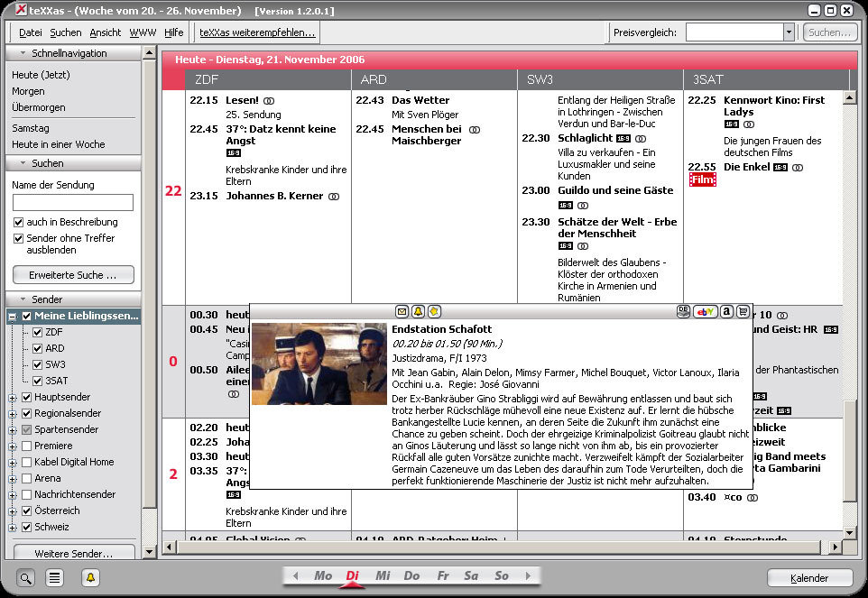Expand the Spartensender tree node

(12, 430)
